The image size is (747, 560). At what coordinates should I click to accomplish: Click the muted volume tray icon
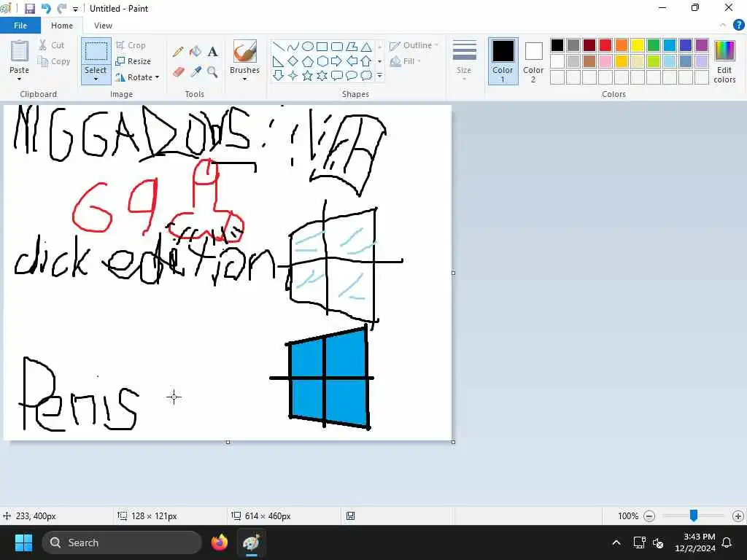659,542
